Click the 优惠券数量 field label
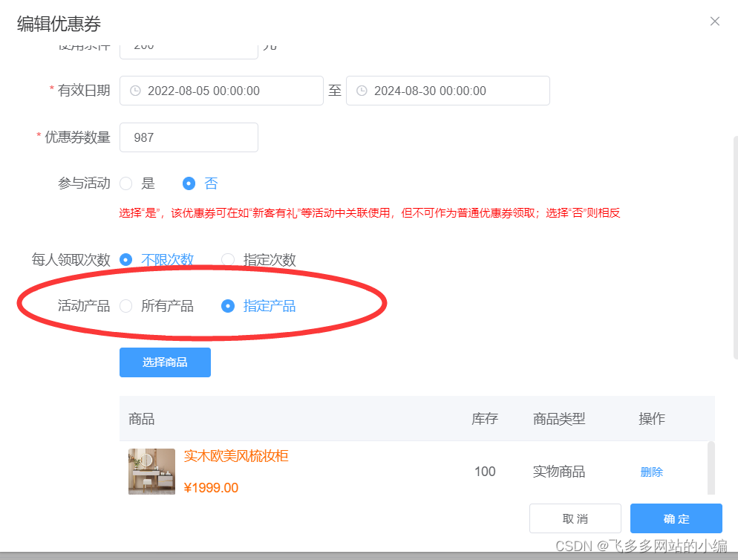The height and width of the screenshot is (560, 738). pyautogui.click(x=77, y=137)
